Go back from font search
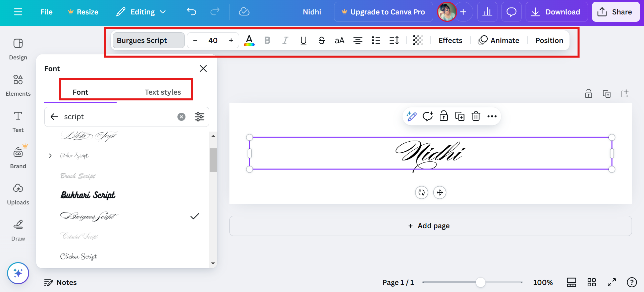This screenshot has width=644, height=292. coord(54,117)
